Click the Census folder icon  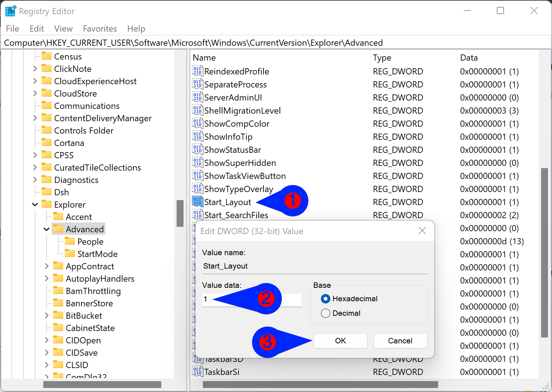[47, 56]
